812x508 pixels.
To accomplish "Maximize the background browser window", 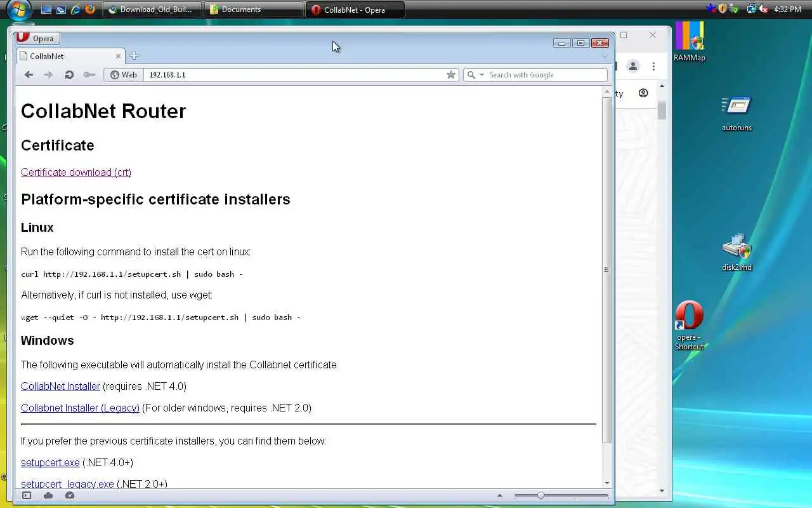I will (624, 35).
